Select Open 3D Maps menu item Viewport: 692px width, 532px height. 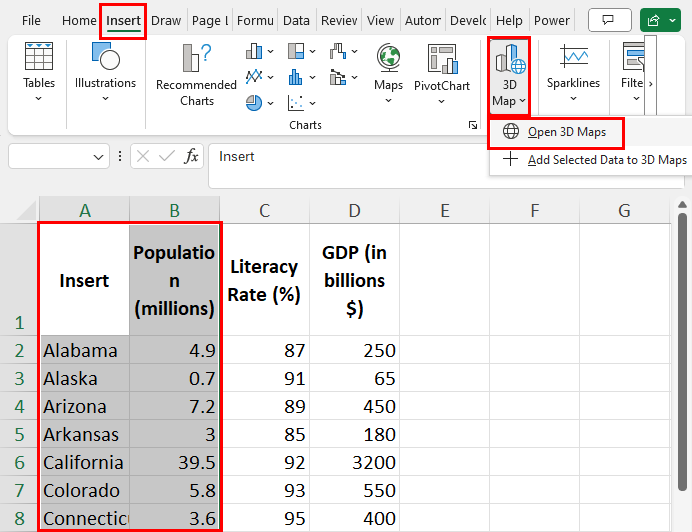pos(555,132)
